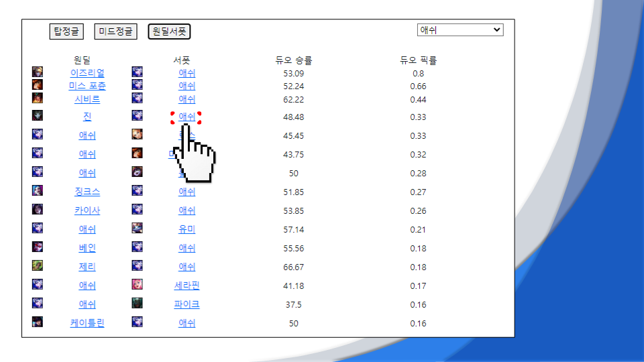This screenshot has width=644, height=362.
Task: Click the 시비르 champion portrait icon
Action: (38, 98)
